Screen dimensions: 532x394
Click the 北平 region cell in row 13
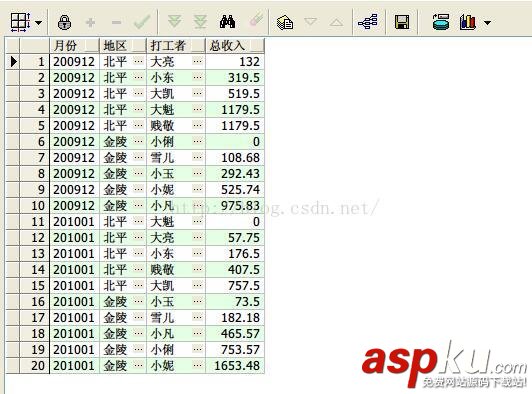[x=123, y=253]
